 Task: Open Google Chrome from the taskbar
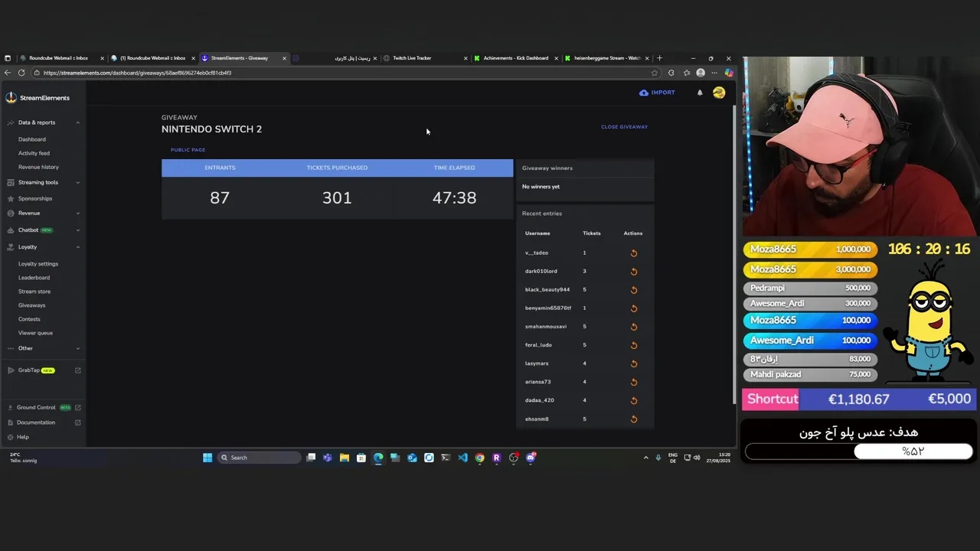479,458
